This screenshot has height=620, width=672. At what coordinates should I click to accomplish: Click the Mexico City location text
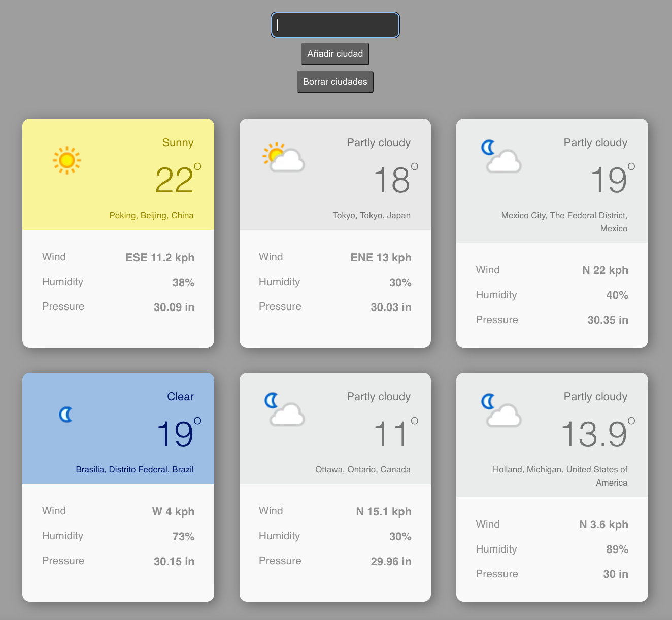pos(564,222)
